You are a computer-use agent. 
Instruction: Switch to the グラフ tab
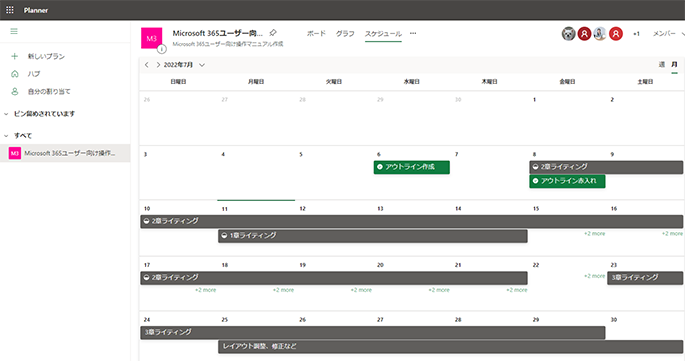pos(345,33)
